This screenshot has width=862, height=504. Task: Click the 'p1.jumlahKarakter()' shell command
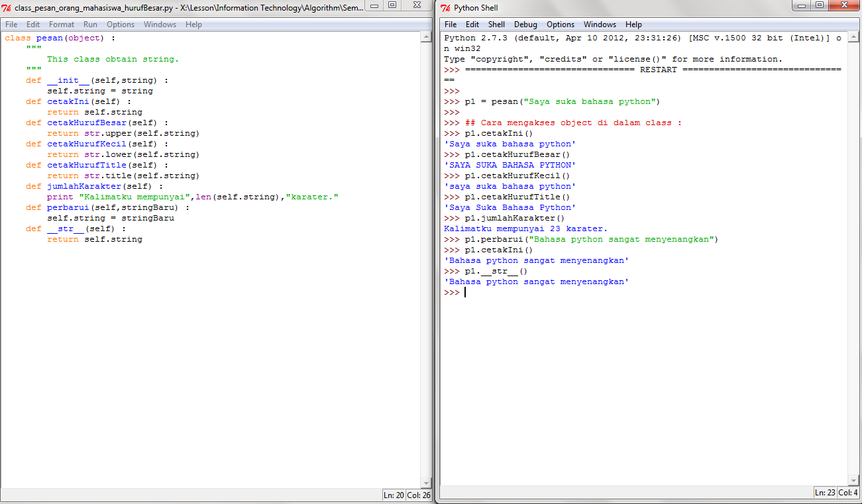(504, 218)
